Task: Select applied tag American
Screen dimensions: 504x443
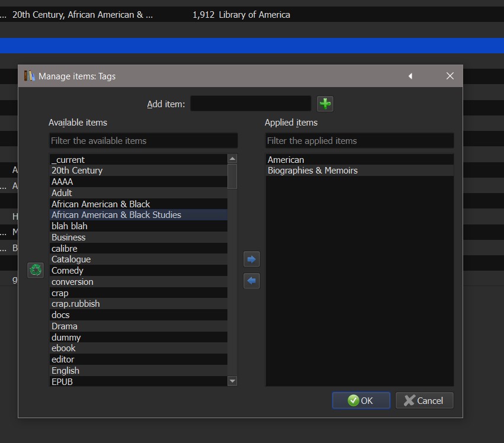Action: pyautogui.click(x=359, y=159)
